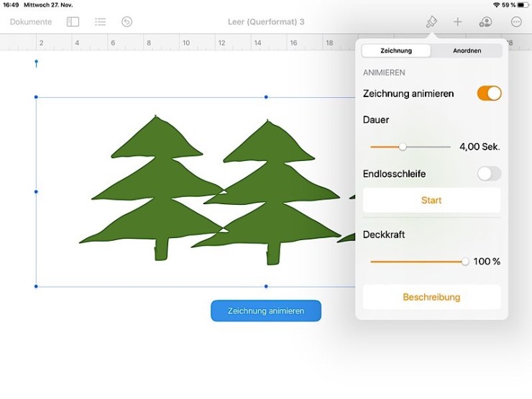
Task: Tap the plus icon to insert object
Action: [x=458, y=22]
